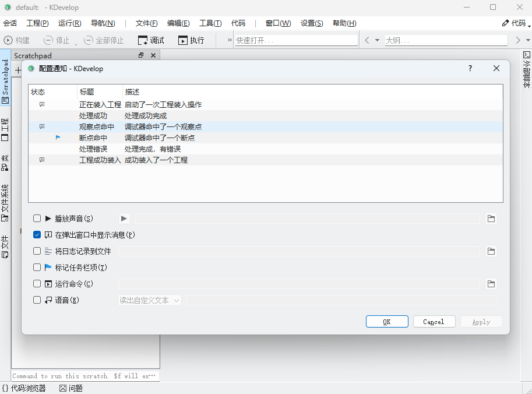This screenshot has width=532, height=394.
Task: Open the 文件系统 filesystem sidebar tab
Action: coord(5,203)
